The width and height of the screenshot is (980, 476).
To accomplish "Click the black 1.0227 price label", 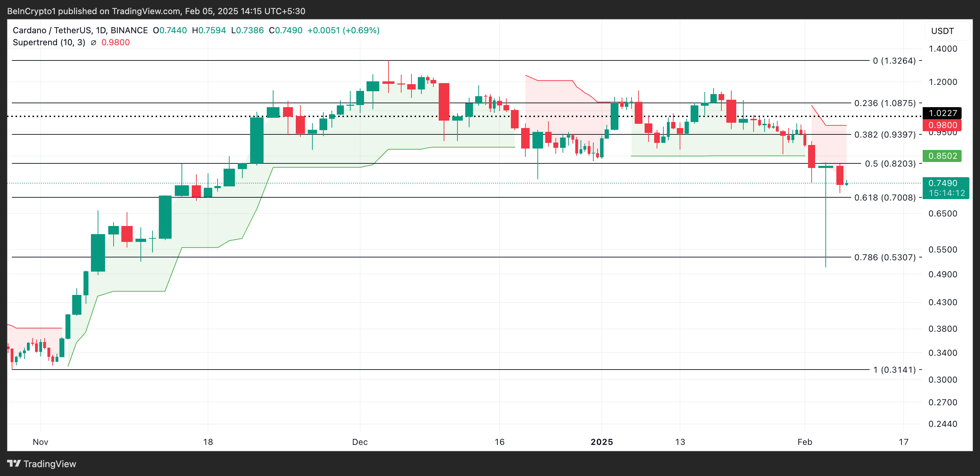I will (942, 113).
